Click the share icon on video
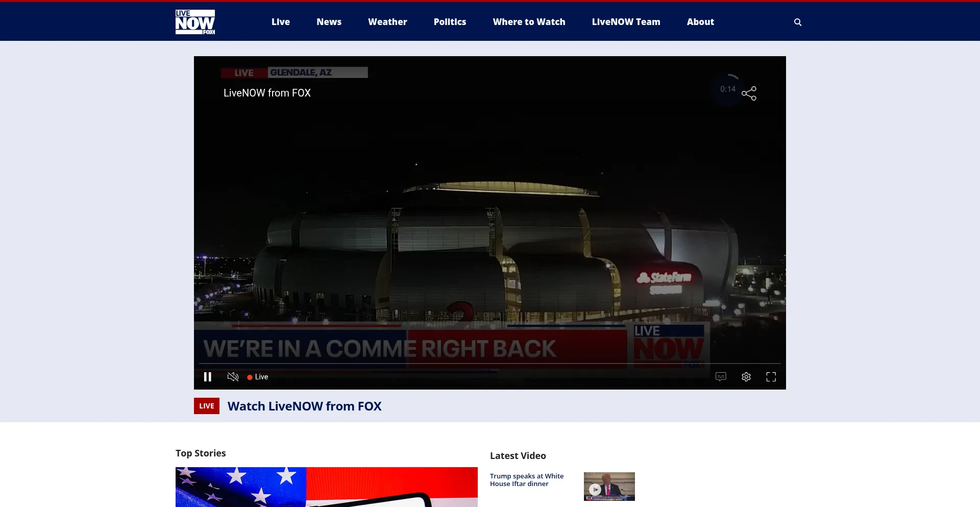This screenshot has height=507, width=980. 749,93
